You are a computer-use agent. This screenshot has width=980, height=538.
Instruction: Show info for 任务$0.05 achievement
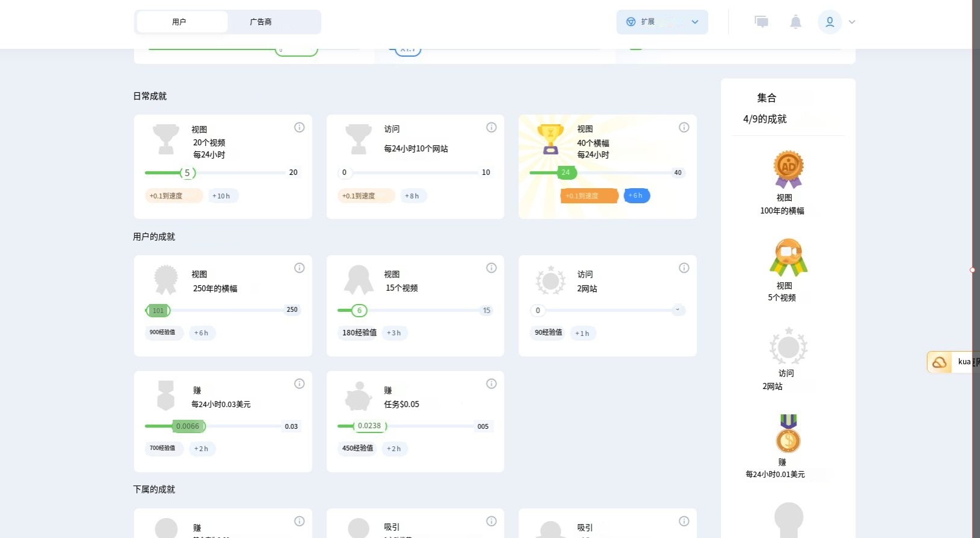(491, 384)
